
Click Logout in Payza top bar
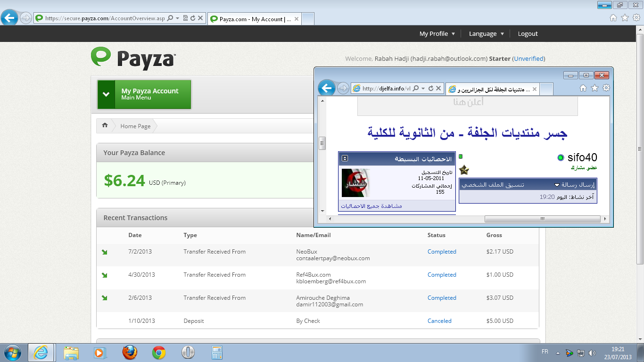(528, 33)
